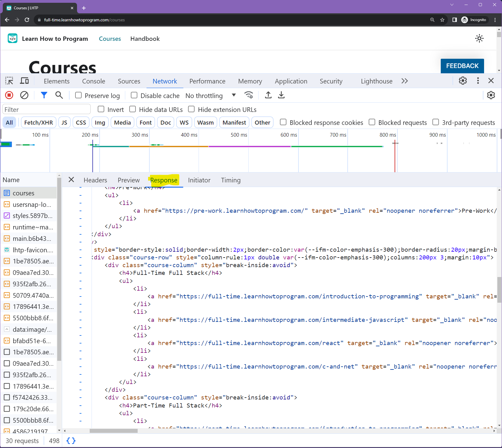Reload the browser page
The height and width of the screenshot is (448, 502).
tap(27, 20)
